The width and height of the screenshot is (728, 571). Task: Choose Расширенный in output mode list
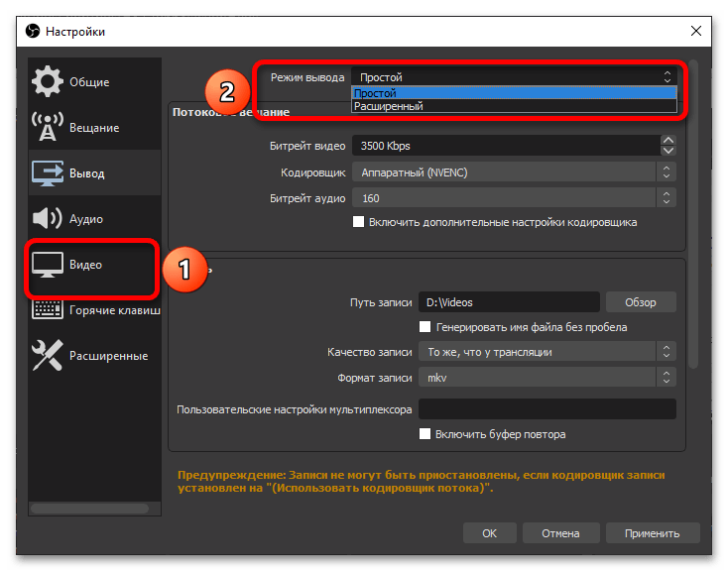tap(514, 106)
